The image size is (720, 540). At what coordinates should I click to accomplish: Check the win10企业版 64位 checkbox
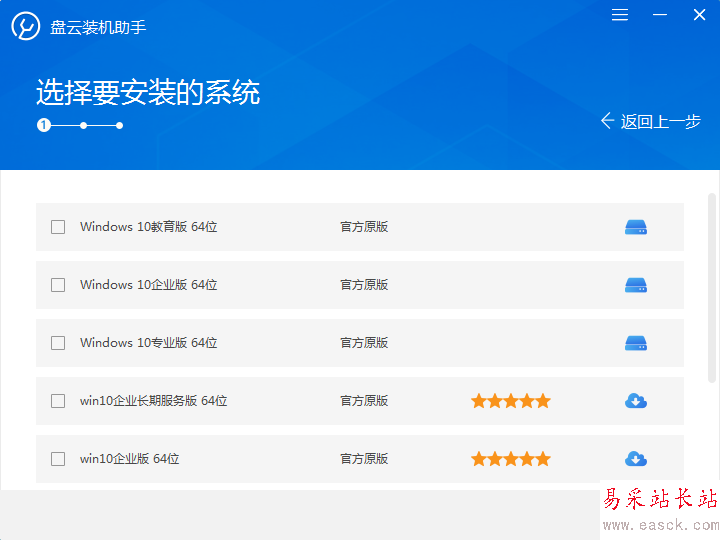58,459
